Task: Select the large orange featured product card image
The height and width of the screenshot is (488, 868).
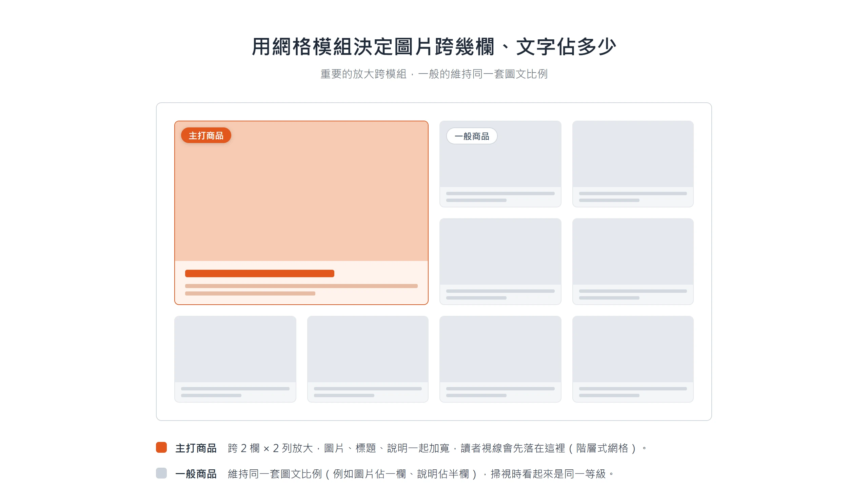Action: (301, 191)
